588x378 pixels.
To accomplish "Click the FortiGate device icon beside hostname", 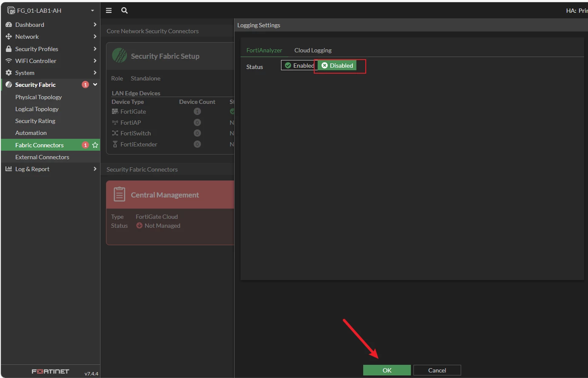I will 11,10.
